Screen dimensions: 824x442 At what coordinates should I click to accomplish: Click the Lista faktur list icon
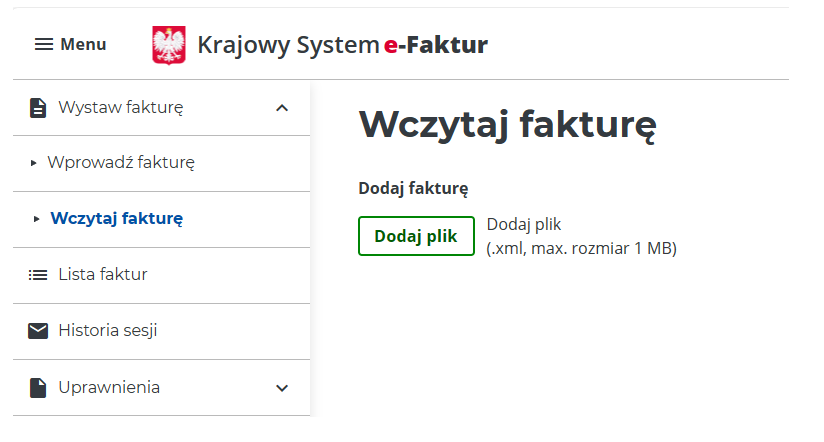tap(38, 274)
